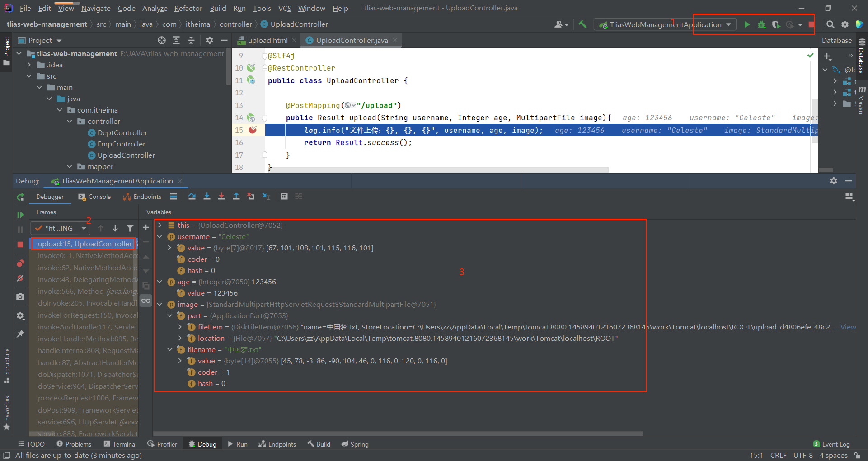Toggle breakpoint on line 15

[253, 130]
